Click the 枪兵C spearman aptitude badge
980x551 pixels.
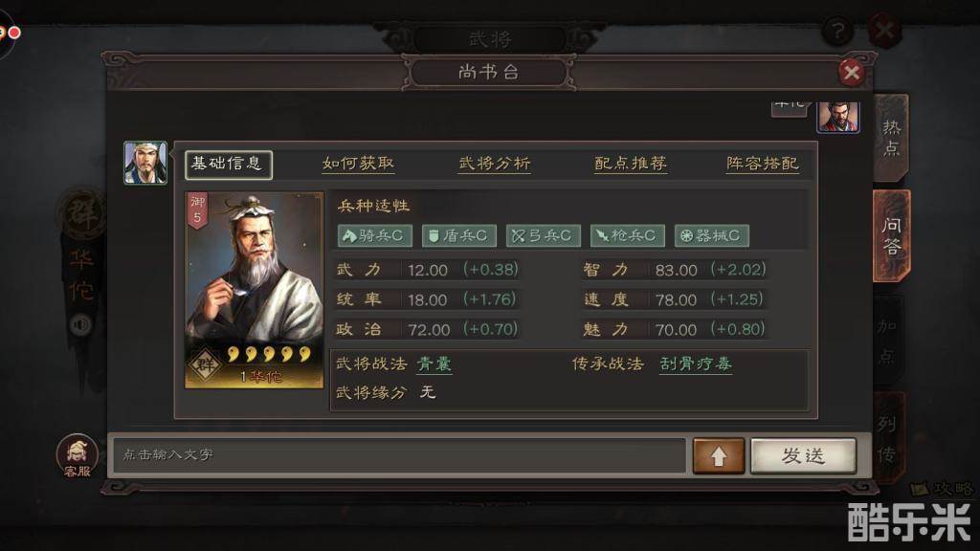(628, 235)
